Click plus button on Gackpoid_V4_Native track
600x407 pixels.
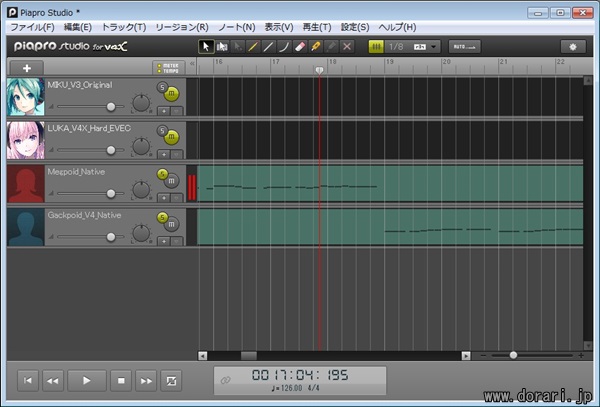coord(164,241)
